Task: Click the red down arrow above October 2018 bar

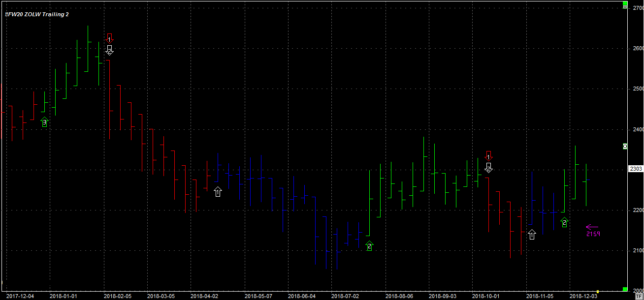Action: tap(488, 155)
